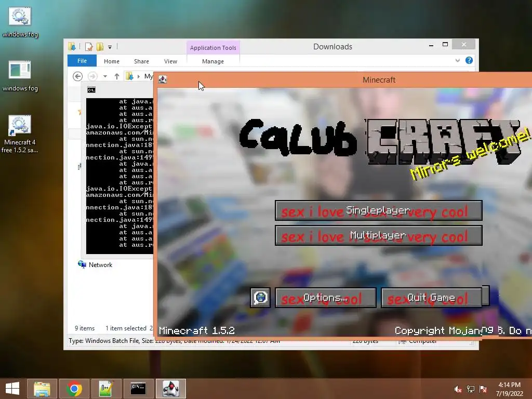The height and width of the screenshot is (399, 532).
Task: Open the recent locations dropdown arrow
Action: (105, 76)
